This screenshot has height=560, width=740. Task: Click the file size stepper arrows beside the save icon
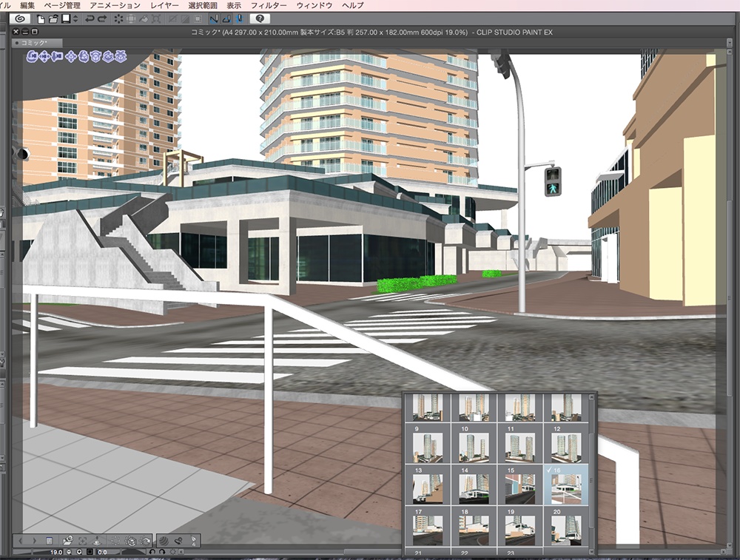(x=74, y=21)
